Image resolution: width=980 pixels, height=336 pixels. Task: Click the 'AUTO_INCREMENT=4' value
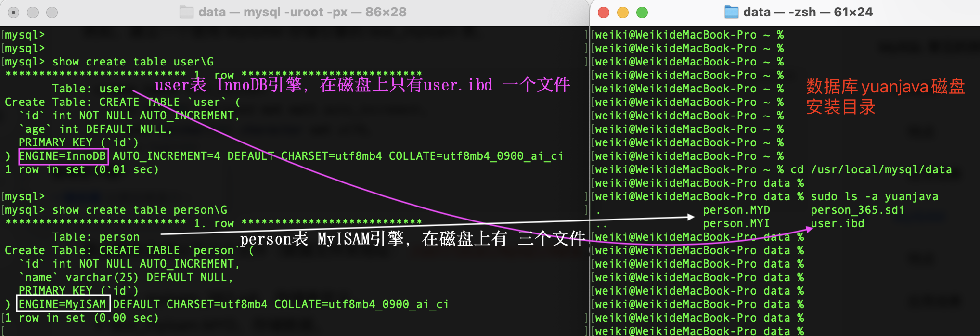(167, 156)
